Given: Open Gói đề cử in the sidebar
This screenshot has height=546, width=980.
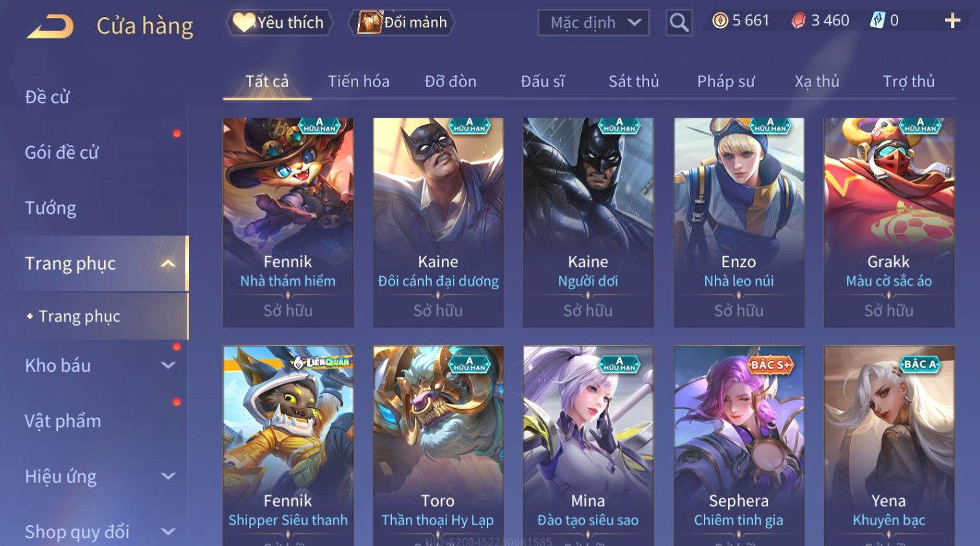Looking at the screenshot, I should [62, 153].
